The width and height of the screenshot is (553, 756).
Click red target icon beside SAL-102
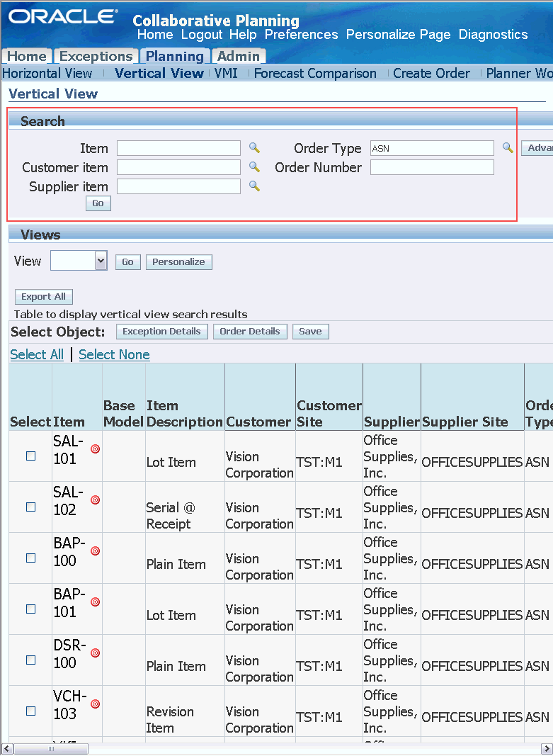(96, 500)
